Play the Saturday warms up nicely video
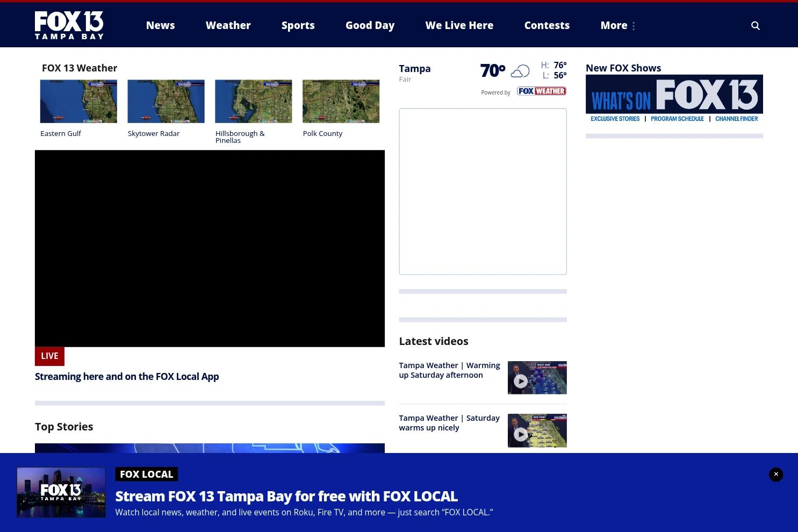This screenshot has width=798, height=532. click(x=537, y=430)
